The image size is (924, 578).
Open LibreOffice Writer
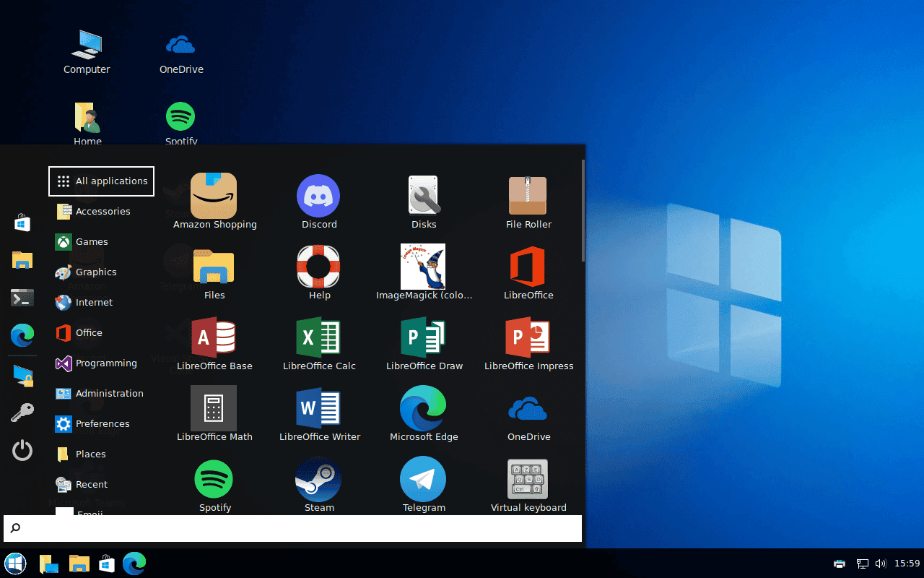tap(319, 414)
